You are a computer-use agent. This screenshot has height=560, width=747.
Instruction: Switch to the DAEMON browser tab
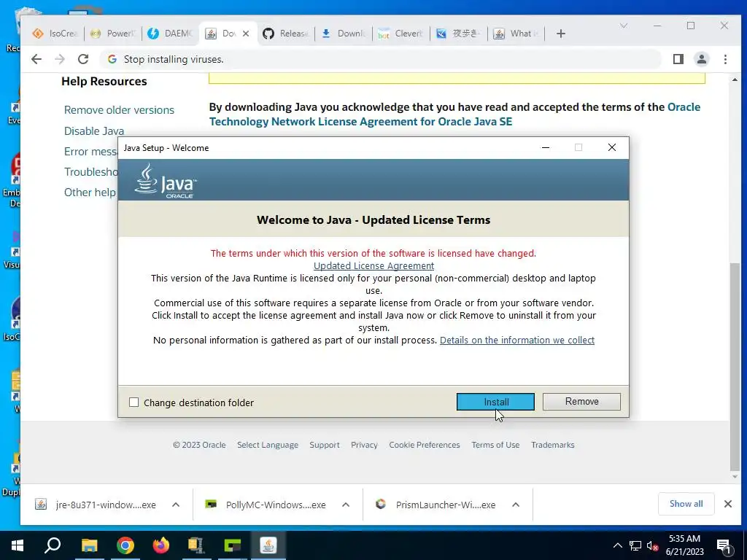(x=169, y=34)
